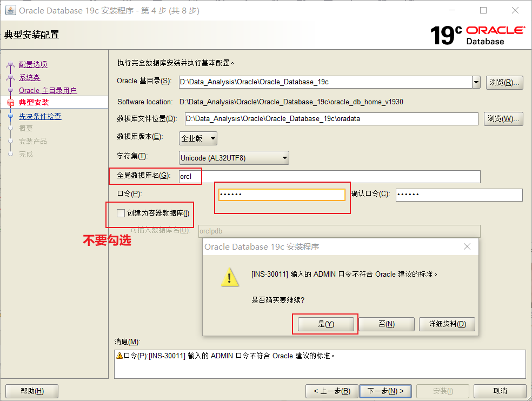Minimize the Oracle installer window
This screenshot has height=401, width=532.
click(452, 10)
